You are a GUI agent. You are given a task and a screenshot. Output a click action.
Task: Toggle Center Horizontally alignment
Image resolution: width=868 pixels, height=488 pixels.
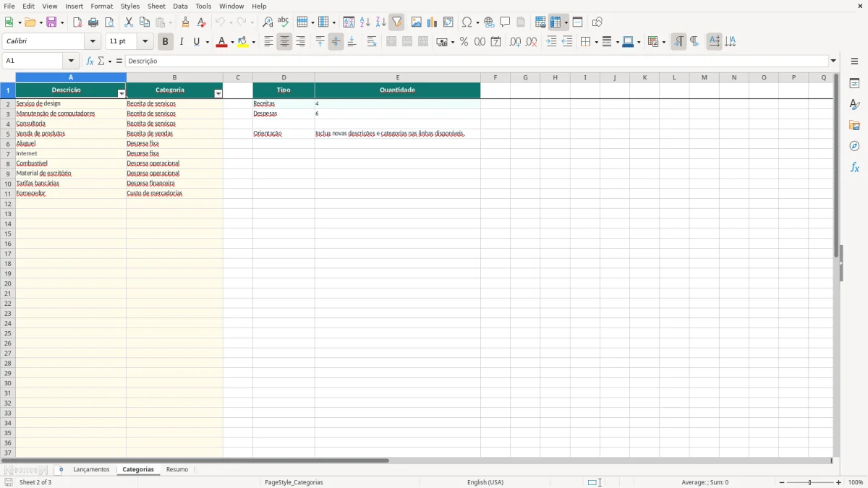(284, 42)
